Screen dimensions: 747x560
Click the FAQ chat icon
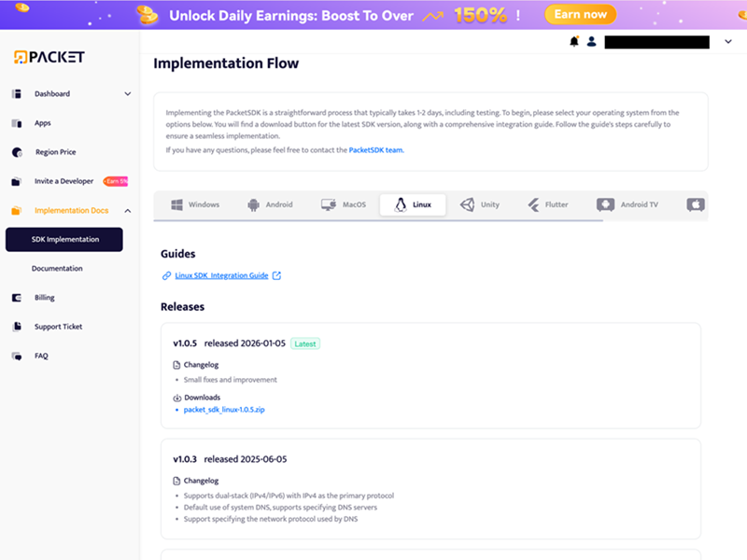tap(17, 357)
